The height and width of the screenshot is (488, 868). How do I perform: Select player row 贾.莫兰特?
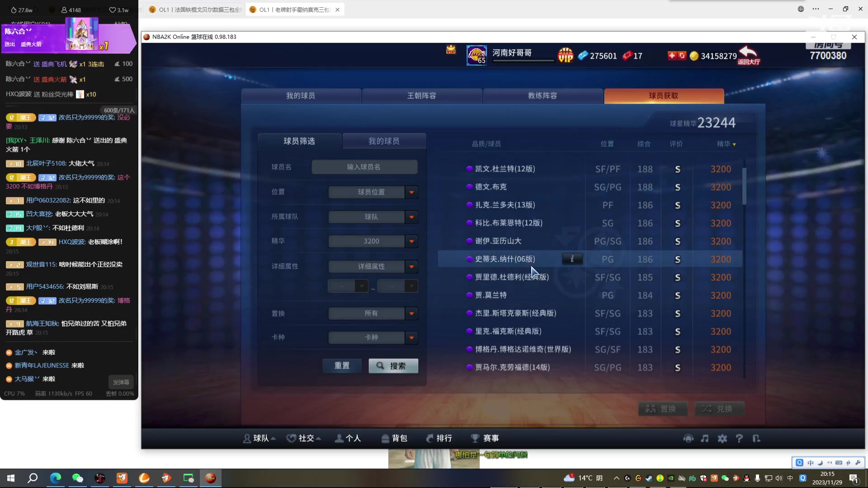(x=590, y=295)
